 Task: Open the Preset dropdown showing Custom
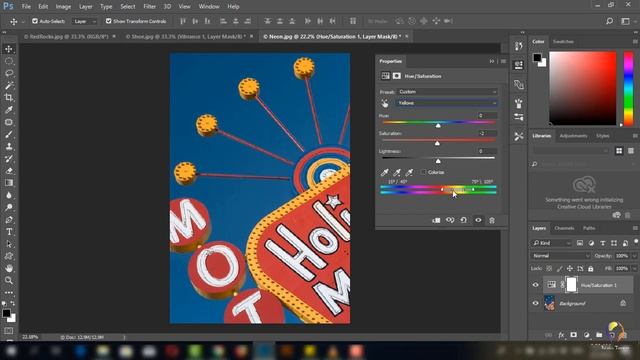click(x=447, y=92)
